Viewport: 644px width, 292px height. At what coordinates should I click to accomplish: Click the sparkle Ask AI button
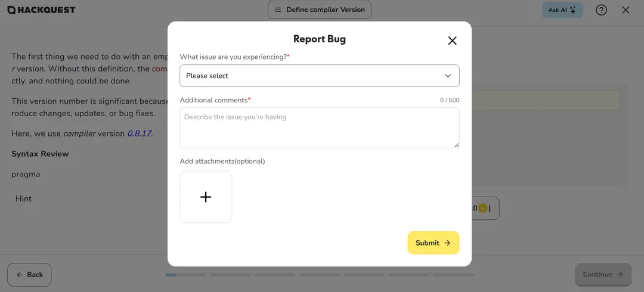coord(562,10)
